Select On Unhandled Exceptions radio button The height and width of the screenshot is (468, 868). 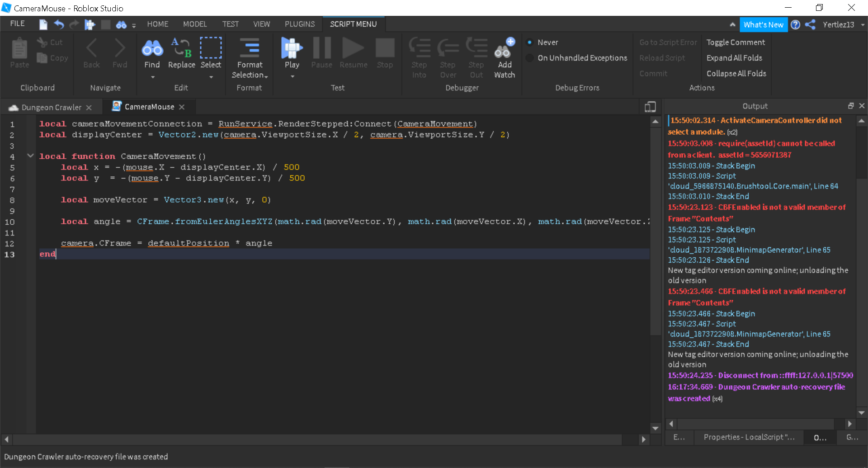pos(530,58)
